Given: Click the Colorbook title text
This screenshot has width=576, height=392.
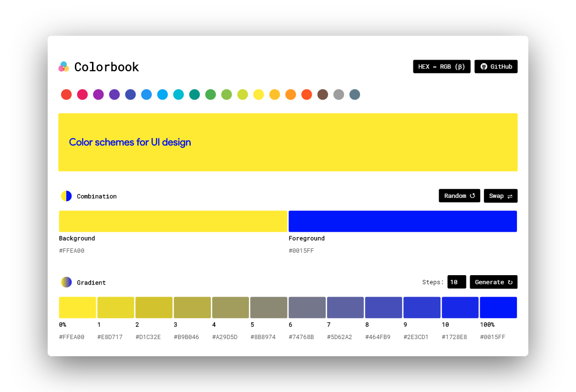Looking at the screenshot, I should tap(107, 67).
